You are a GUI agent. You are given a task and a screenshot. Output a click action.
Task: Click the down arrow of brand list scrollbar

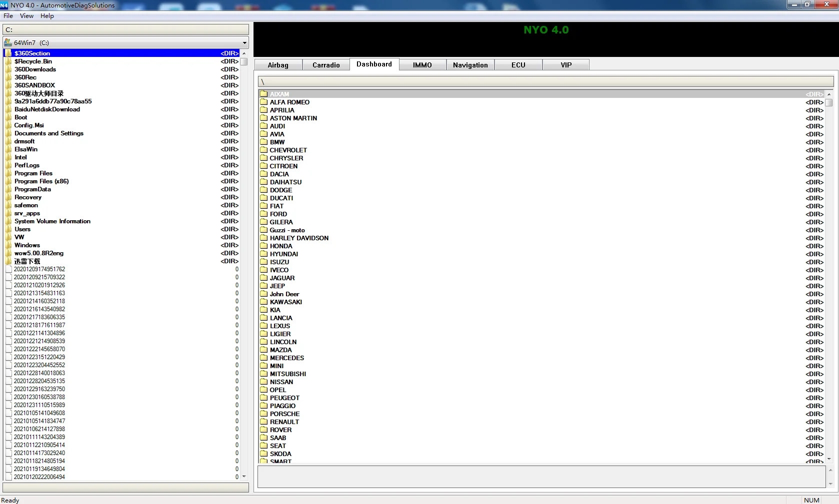(829, 459)
